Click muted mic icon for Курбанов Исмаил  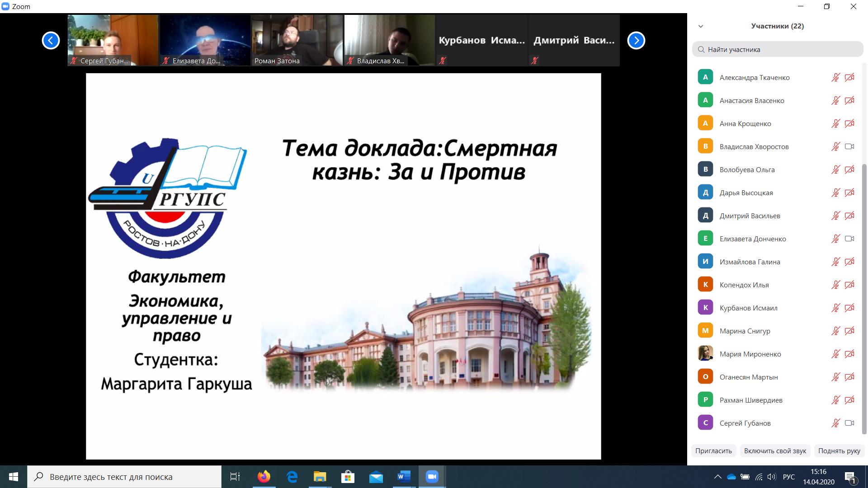835,308
